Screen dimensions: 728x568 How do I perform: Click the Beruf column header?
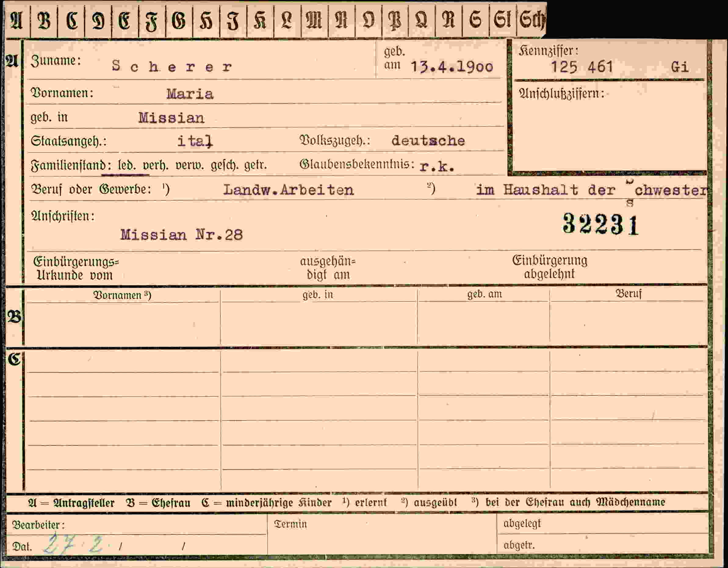[628, 294]
